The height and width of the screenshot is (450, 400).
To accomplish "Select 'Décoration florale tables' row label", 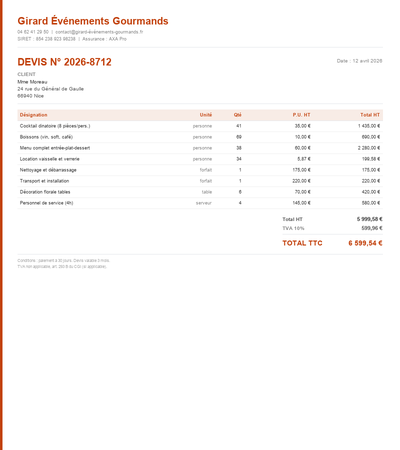I will (x=45, y=192).
